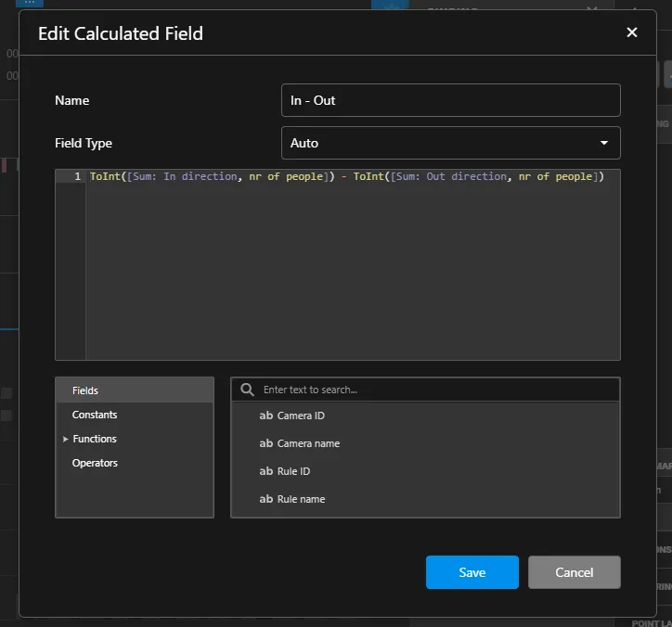Viewport: 672px width, 627px height.
Task: Choose the Camera ID field
Action: click(425, 416)
